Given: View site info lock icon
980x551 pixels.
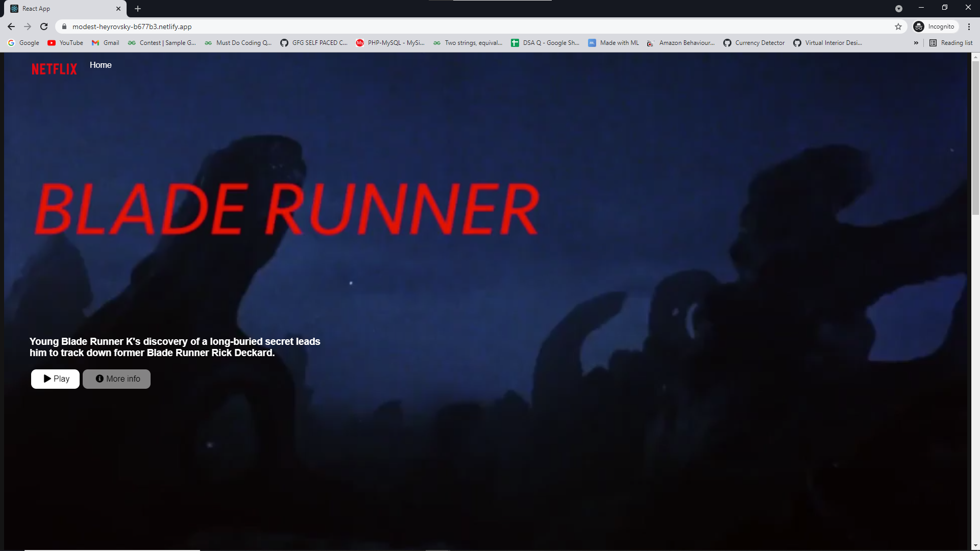Looking at the screenshot, I should coord(64,27).
